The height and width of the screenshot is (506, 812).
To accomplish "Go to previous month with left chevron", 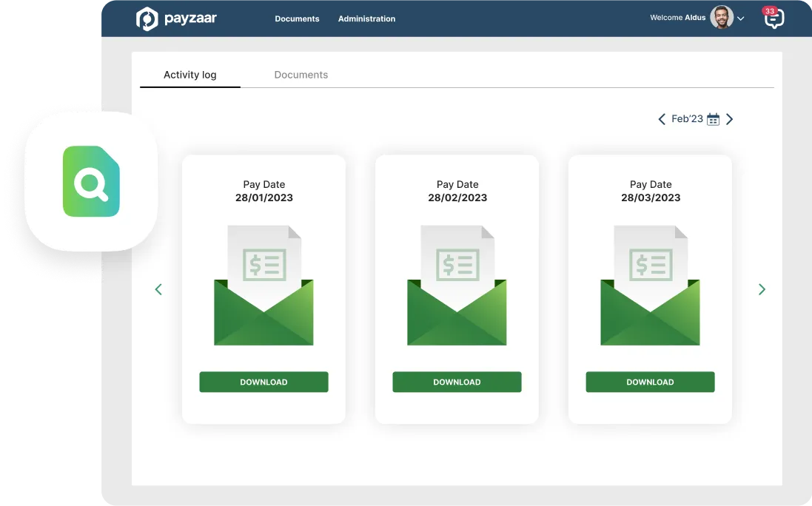I will pyautogui.click(x=662, y=118).
